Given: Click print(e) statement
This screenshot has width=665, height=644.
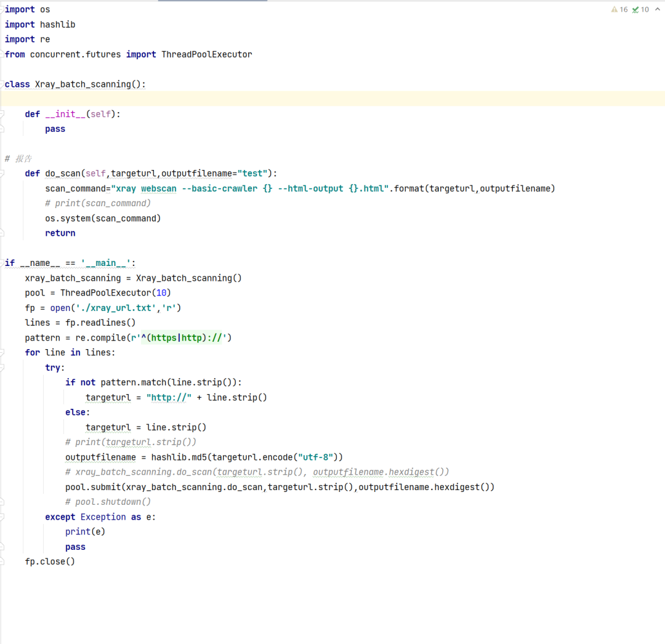Looking at the screenshot, I should click(x=85, y=532).
